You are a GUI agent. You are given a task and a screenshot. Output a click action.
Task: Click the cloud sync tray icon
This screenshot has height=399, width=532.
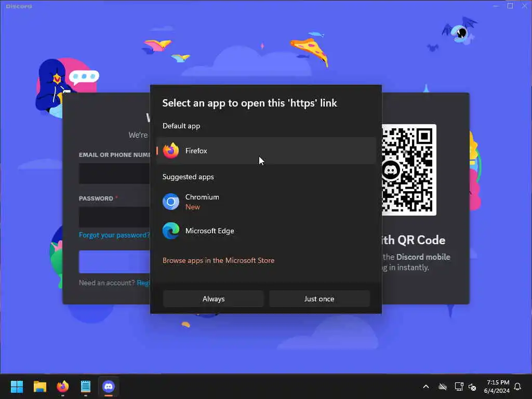coord(443,387)
